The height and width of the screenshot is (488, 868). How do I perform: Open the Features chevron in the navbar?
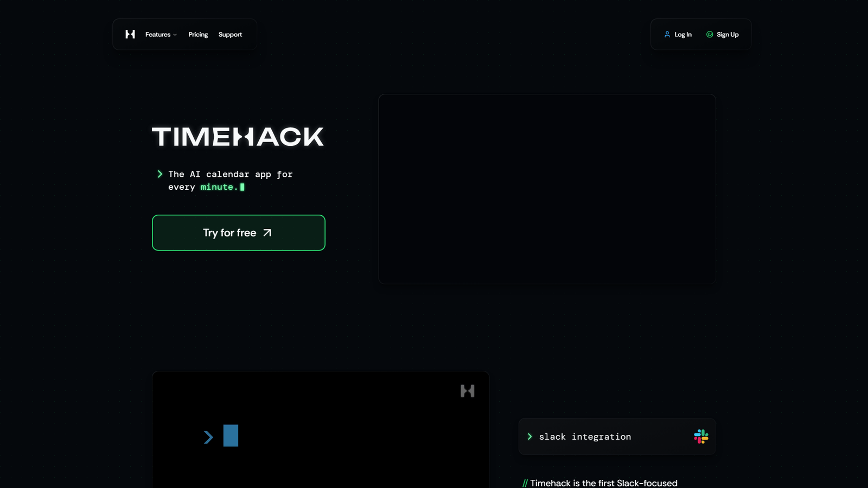175,35
